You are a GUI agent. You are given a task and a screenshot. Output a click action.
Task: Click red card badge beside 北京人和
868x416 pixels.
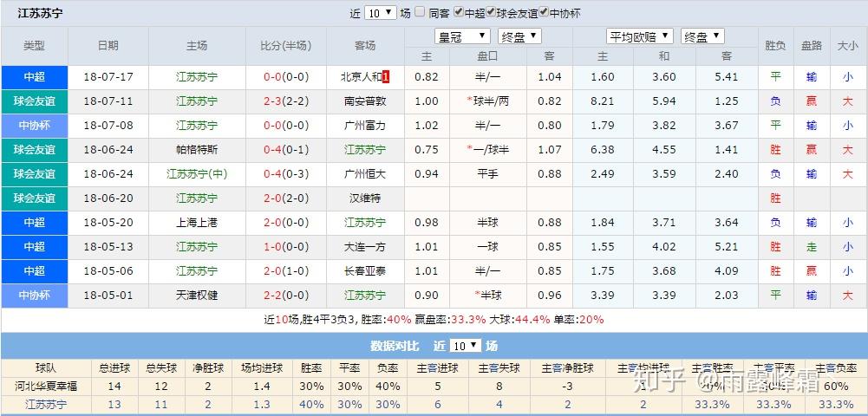386,77
